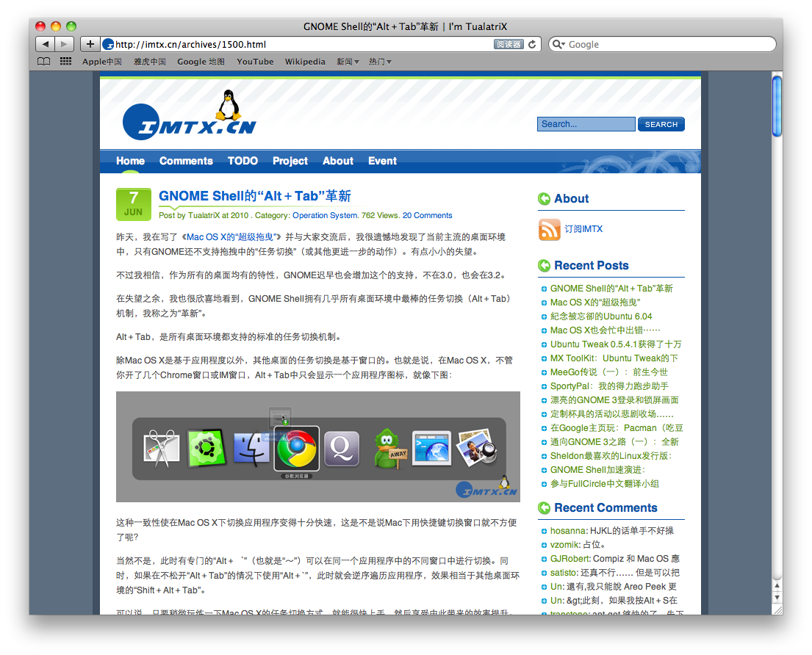
Task: Click scrollbar down arrow
Action: [777, 598]
